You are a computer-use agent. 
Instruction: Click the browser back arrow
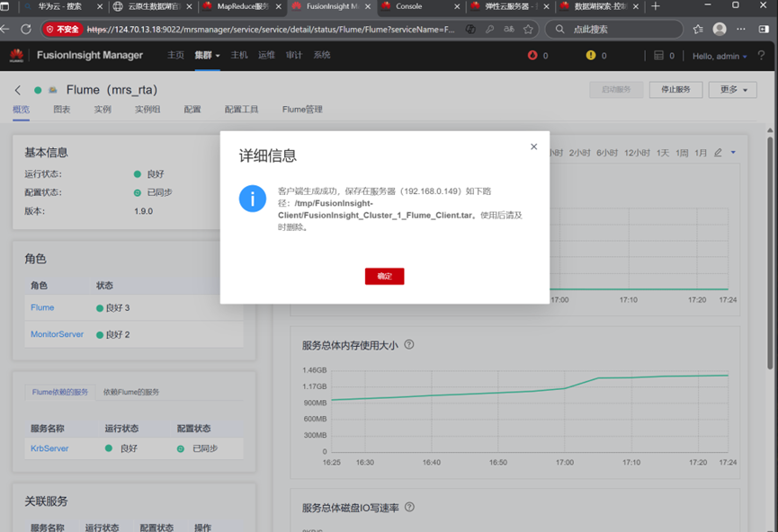point(4,30)
